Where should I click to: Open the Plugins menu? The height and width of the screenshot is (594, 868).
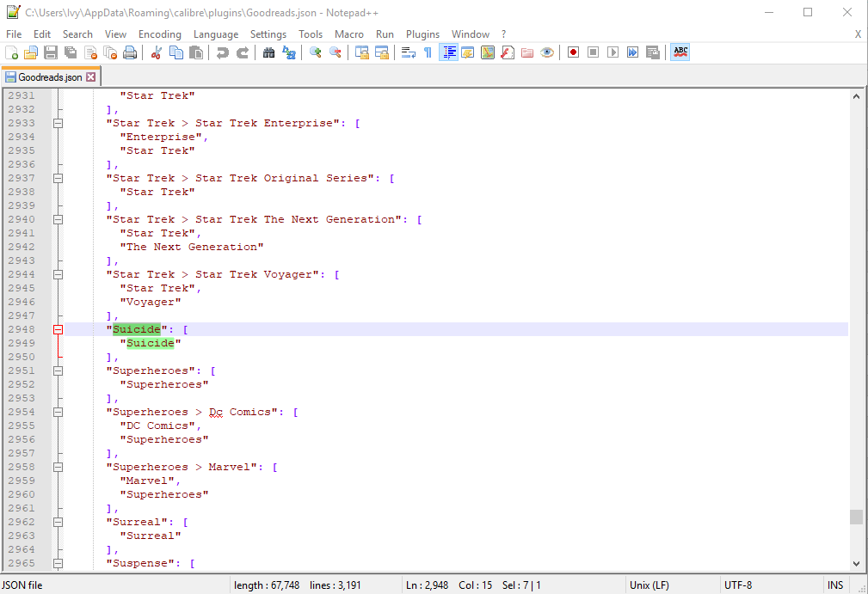click(x=422, y=34)
